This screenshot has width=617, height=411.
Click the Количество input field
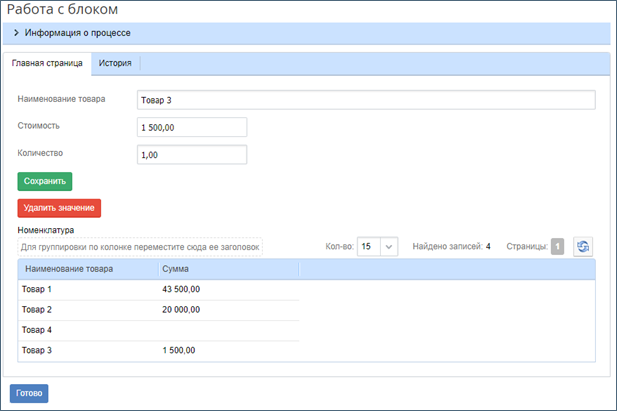[x=191, y=154]
